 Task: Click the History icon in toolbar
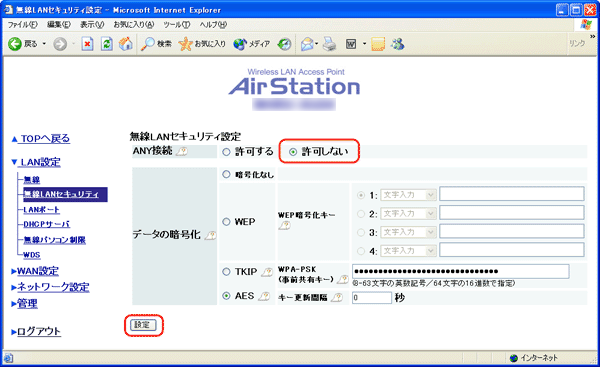[284, 44]
